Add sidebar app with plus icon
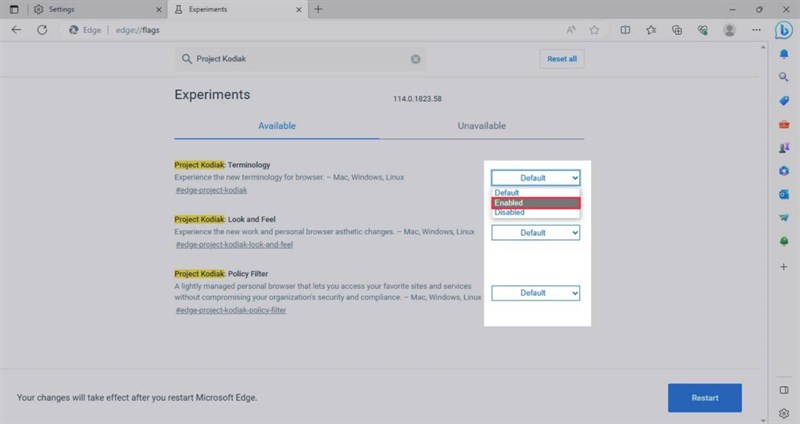 (784, 266)
